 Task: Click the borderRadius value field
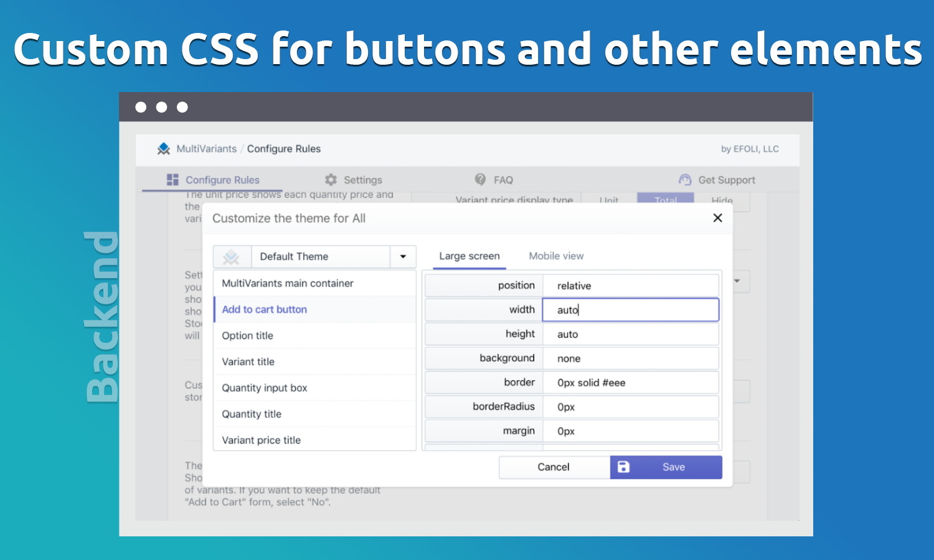(x=631, y=407)
